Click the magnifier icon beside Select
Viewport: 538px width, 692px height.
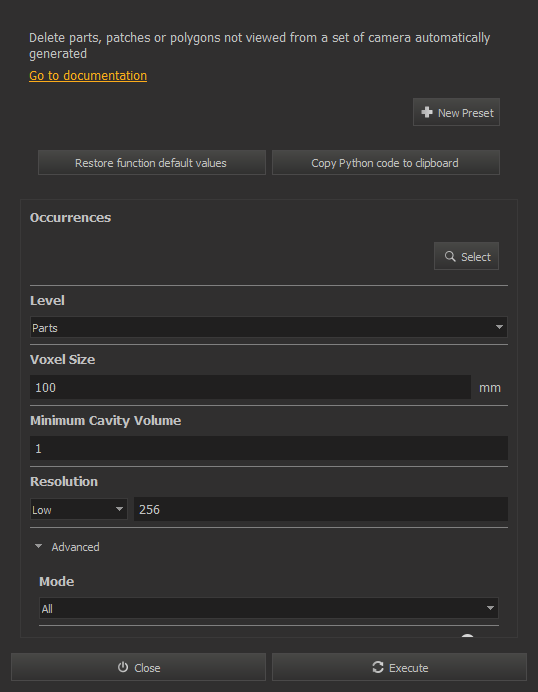[450, 256]
